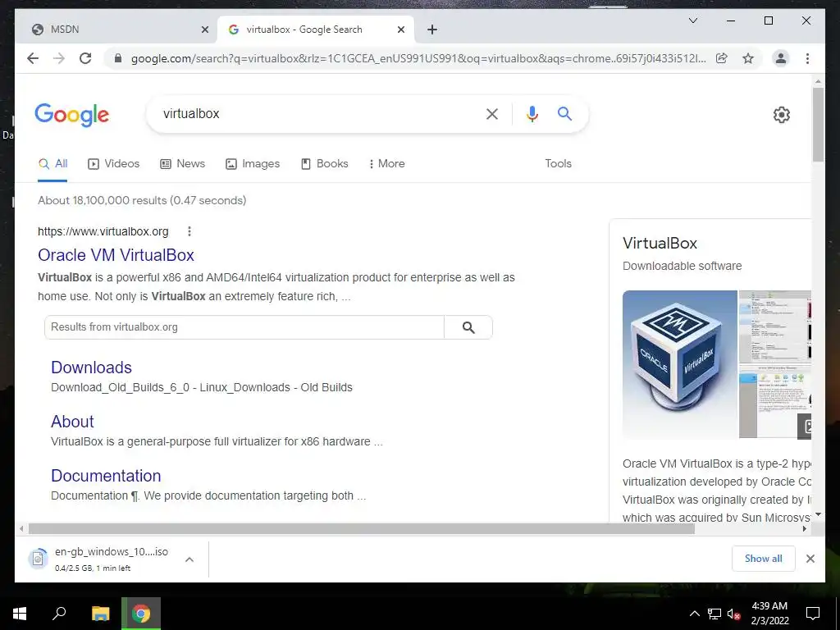The width and height of the screenshot is (840, 630).
Task: Open the More search filters dropdown
Action: (x=386, y=163)
